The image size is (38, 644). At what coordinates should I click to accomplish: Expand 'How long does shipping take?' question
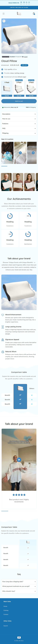coord(19,582)
